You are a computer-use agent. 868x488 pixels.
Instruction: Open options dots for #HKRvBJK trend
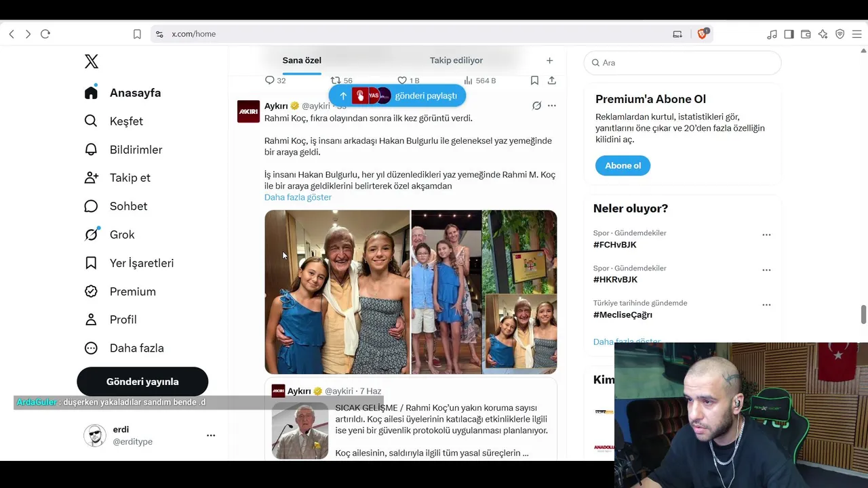766,270
